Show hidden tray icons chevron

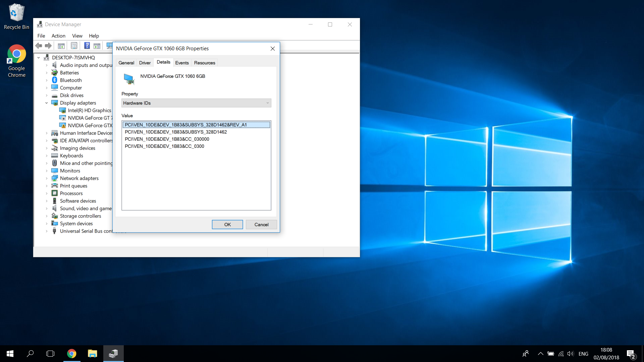pyautogui.click(x=540, y=354)
